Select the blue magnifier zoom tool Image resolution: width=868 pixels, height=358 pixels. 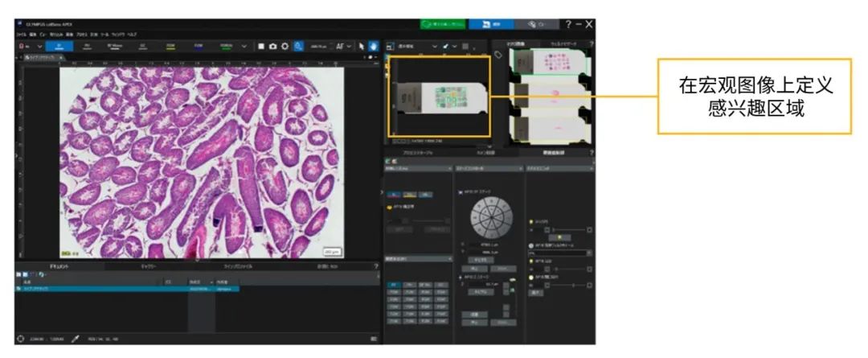(298, 46)
